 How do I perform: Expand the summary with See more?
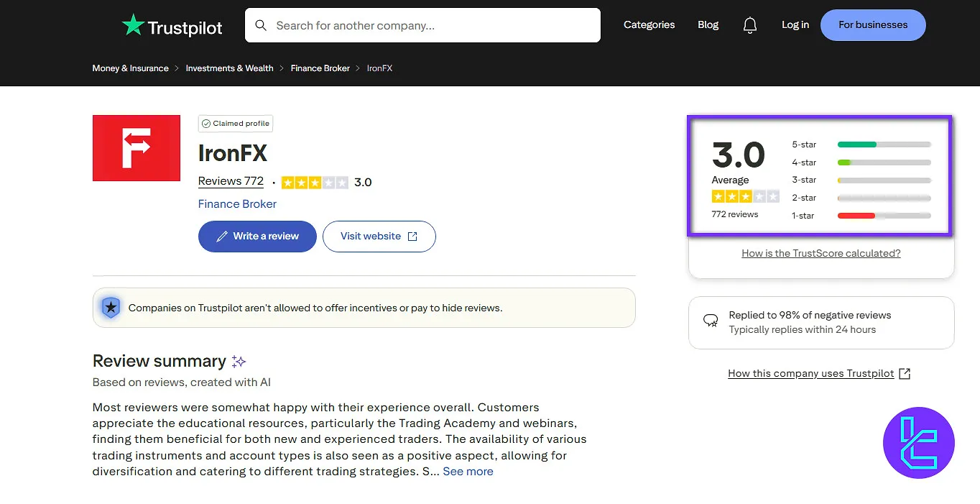coord(468,471)
